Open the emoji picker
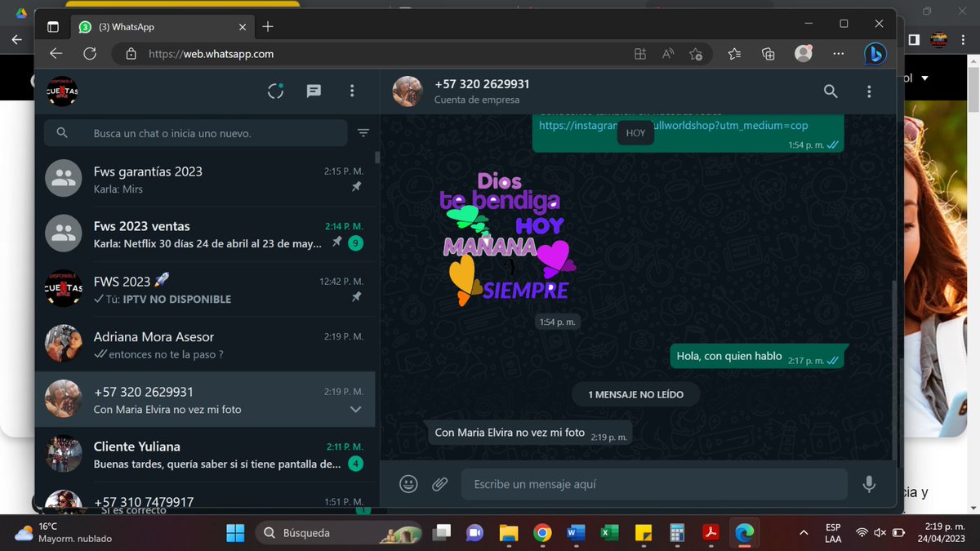This screenshot has width=980, height=551. 408,484
